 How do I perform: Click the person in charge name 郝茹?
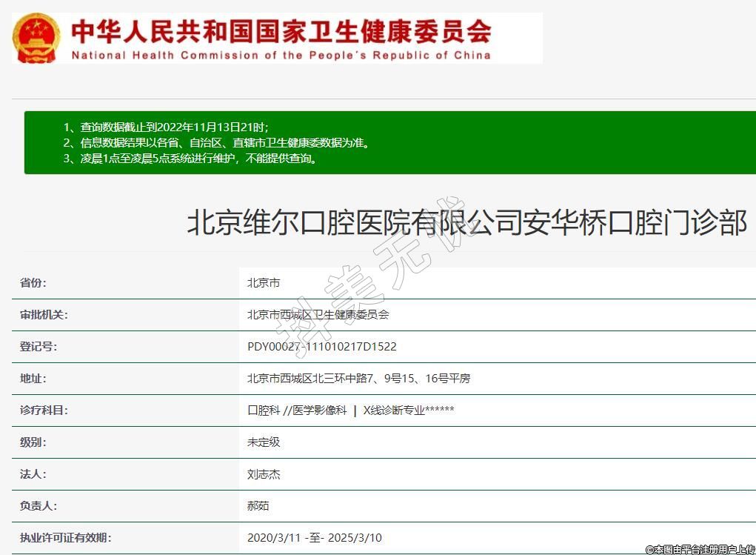[x=258, y=506]
